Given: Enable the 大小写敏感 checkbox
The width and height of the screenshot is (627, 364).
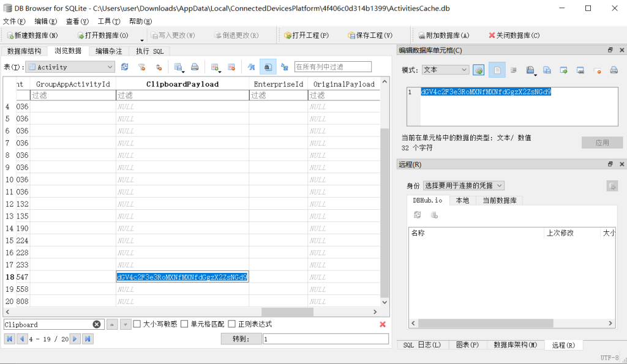Looking at the screenshot, I should 137,324.
